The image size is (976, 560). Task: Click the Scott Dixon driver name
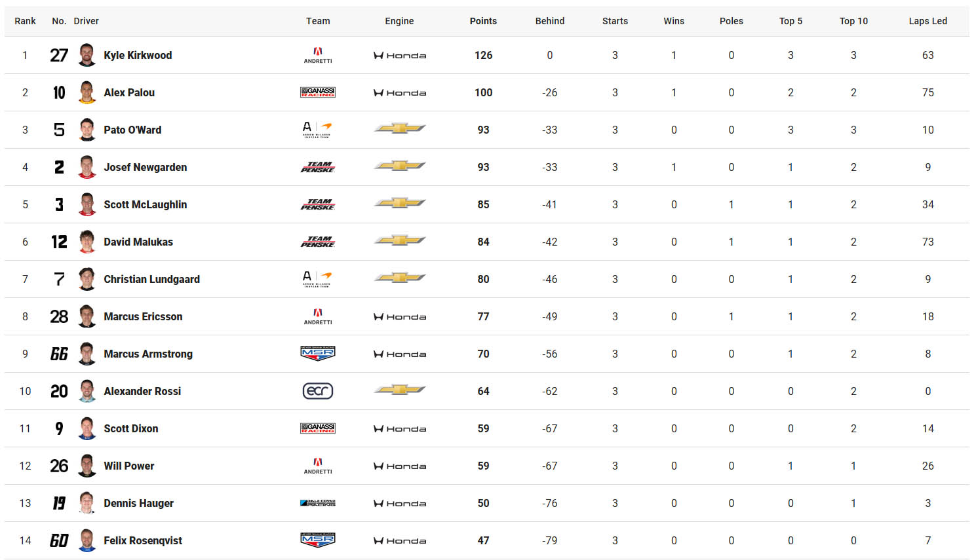(130, 428)
